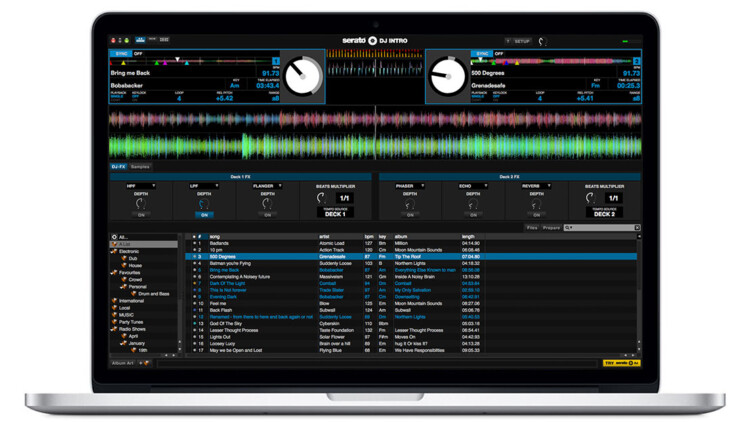Open the Flanger effect dropdown
This screenshot has width=750, height=422.
[267, 186]
